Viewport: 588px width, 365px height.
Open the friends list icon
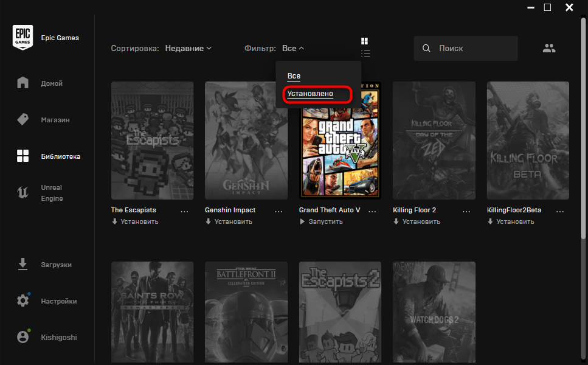[549, 48]
